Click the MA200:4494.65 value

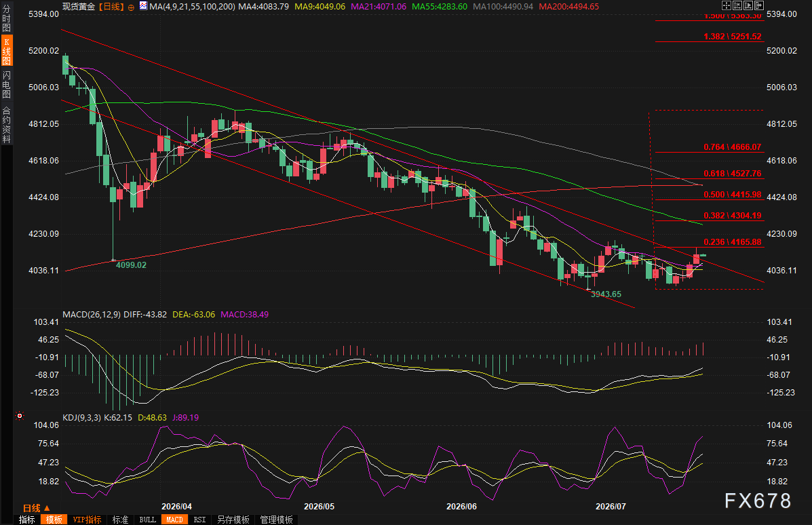tap(568, 7)
